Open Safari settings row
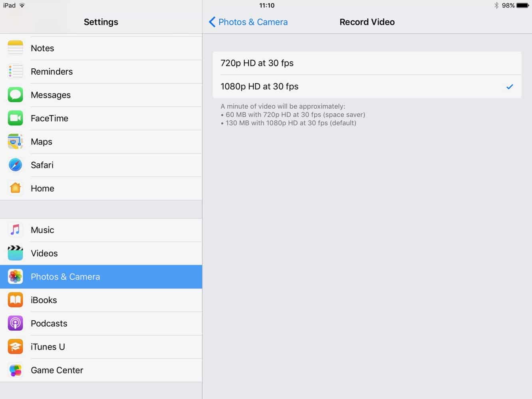Viewport: 532px width, 399px height. tap(101, 165)
